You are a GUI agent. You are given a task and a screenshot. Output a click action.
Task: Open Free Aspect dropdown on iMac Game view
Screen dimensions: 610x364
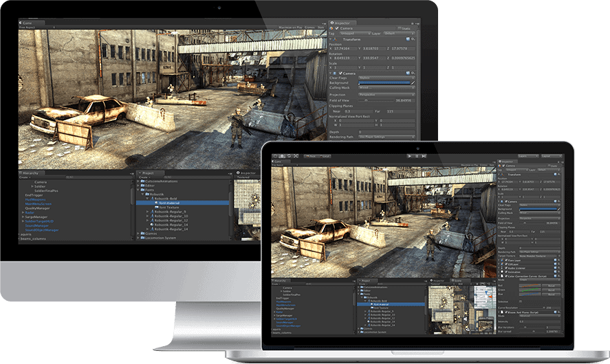37,27
